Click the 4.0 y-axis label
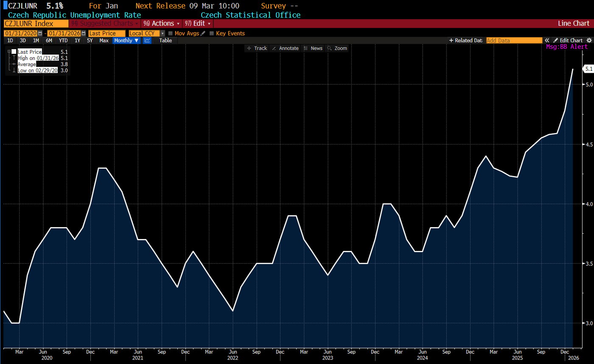Viewport: 594px width, 364px height. pos(589,204)
